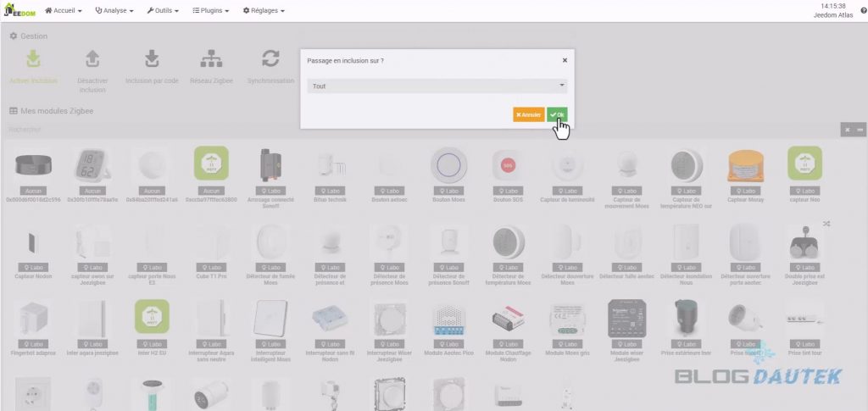
Task: Close the inclusion dialog
Action: tap(565, 60)
